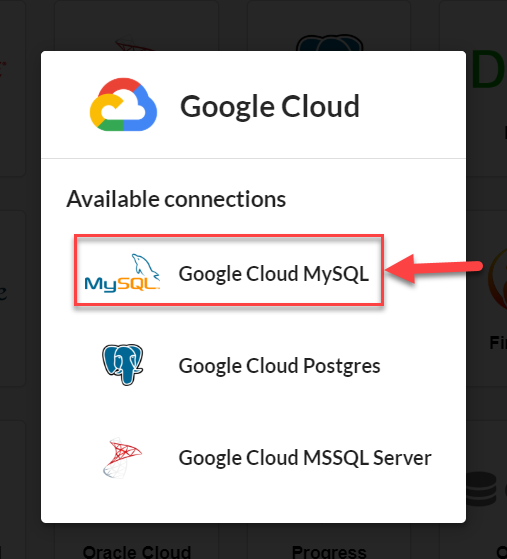Image resolution: width=507 pixels, height=559 pixels.
Task: Select the Oracle Cloud tile label
Action: (137, 552)
